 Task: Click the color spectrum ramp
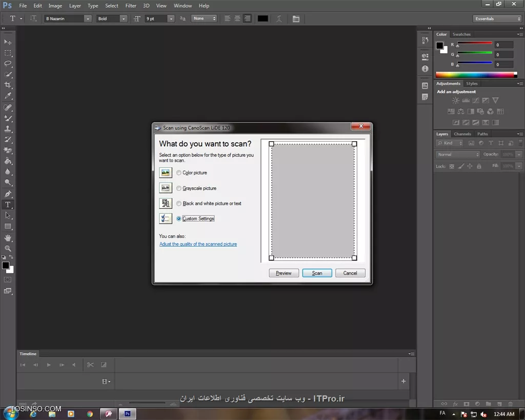[476, 75]
